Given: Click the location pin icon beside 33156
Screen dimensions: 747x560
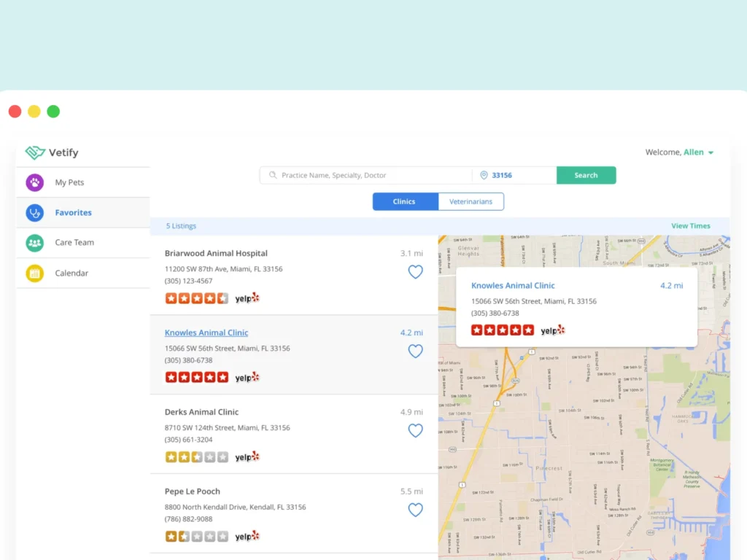Looking at the screenshot, I should coord(483,176).
